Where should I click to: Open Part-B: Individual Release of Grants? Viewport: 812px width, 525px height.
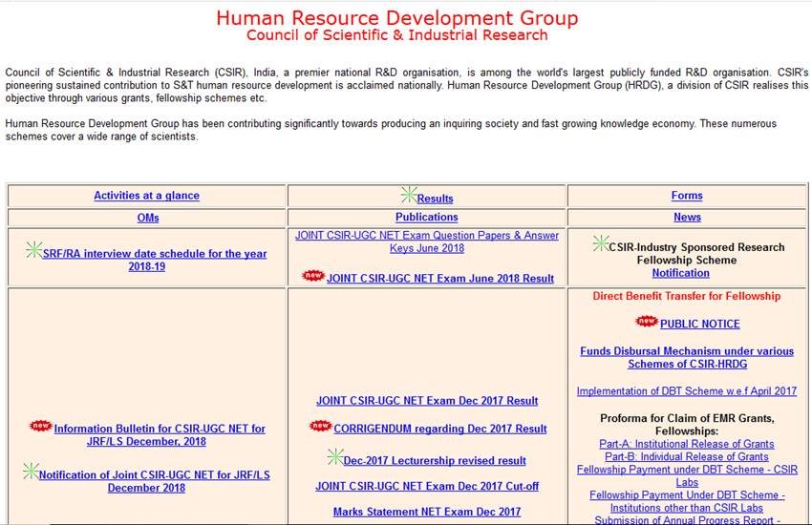click(687, 456)
